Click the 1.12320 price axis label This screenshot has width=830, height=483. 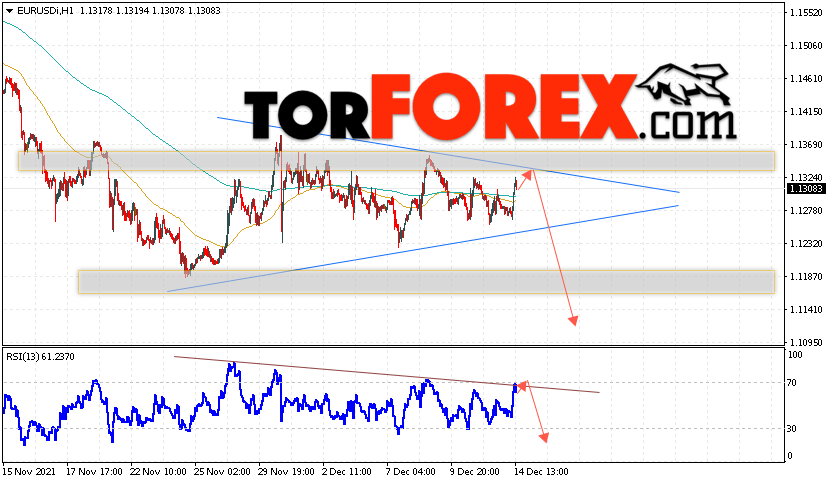[x=806, y=243]
